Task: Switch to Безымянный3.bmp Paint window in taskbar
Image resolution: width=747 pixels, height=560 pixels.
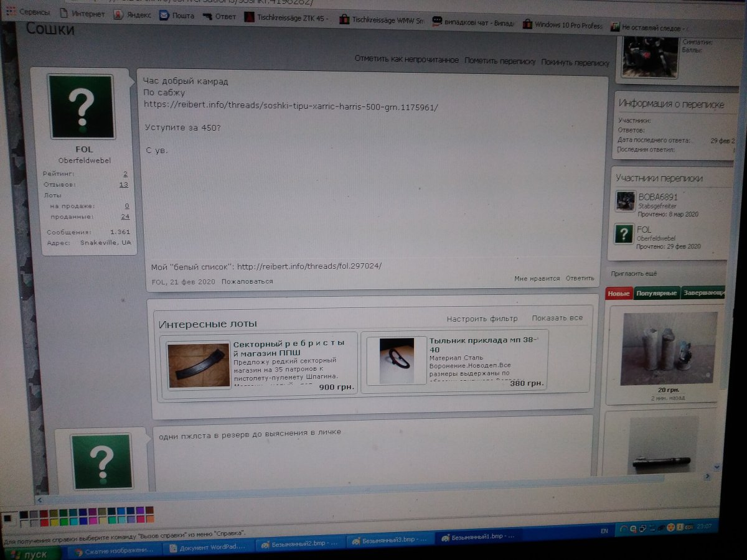Action: [390, 539]
